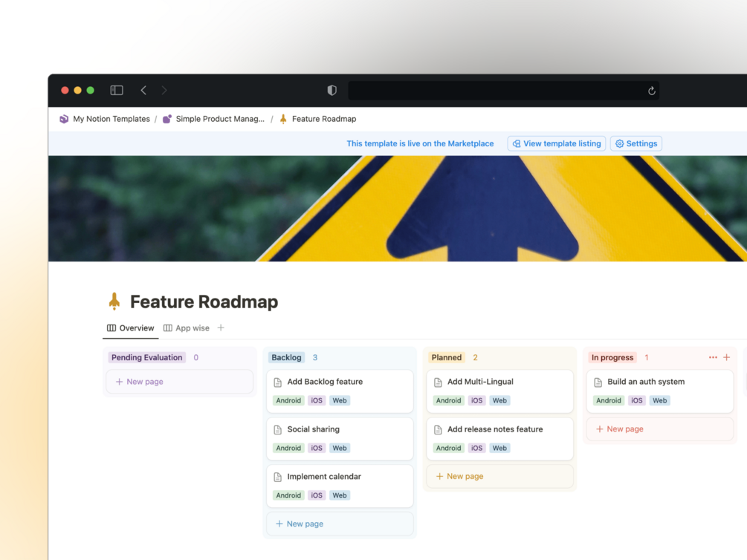This screenshot has height=560, width=747.
Task: Click the road sign cover image
Action: [x=398, y=209]
